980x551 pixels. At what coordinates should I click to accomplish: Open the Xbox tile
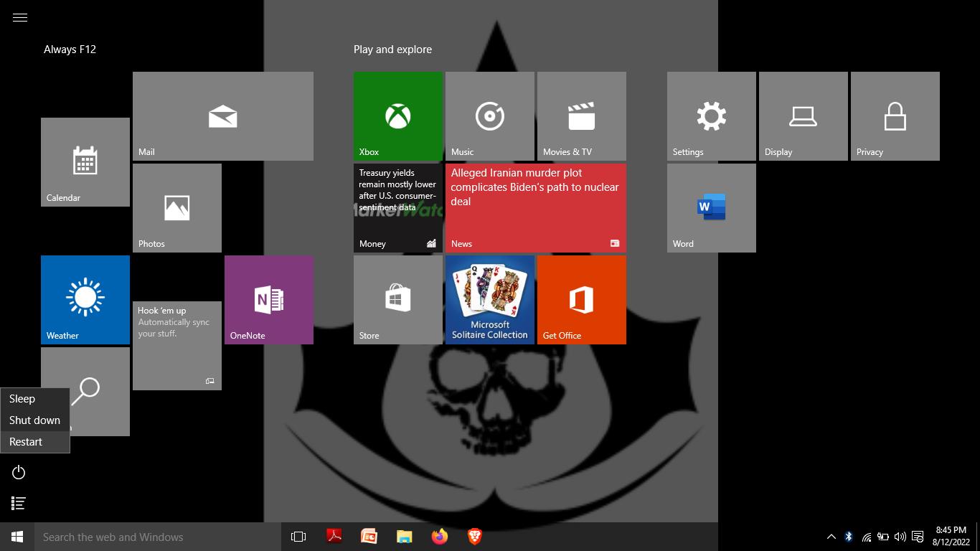398,116
